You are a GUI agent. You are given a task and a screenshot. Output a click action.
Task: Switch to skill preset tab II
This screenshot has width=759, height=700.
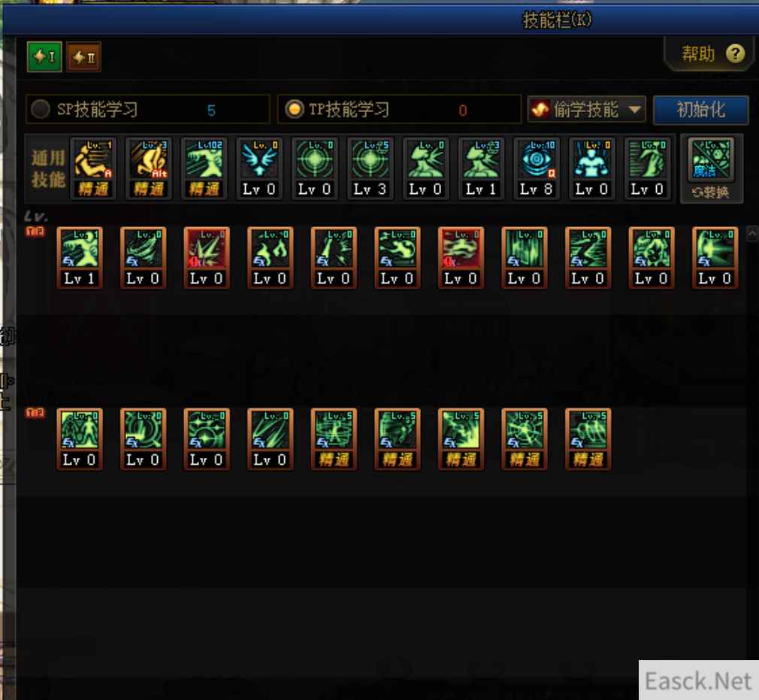point(83,57)
